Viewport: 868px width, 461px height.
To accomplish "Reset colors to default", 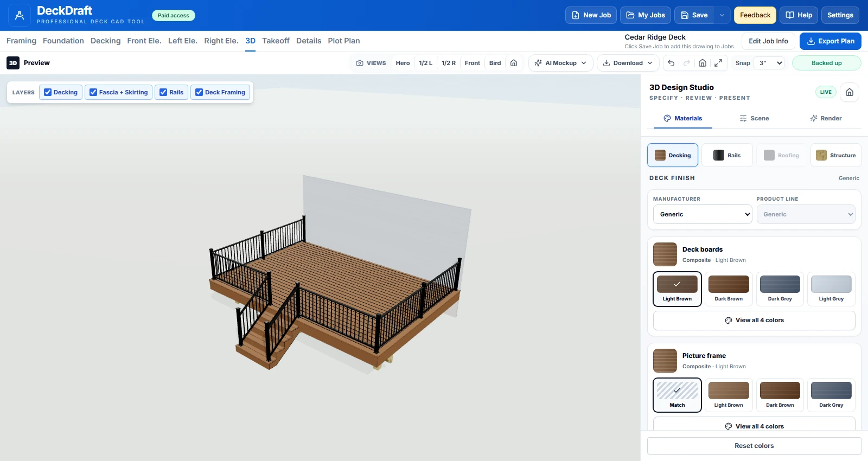I will click(754, 446).
